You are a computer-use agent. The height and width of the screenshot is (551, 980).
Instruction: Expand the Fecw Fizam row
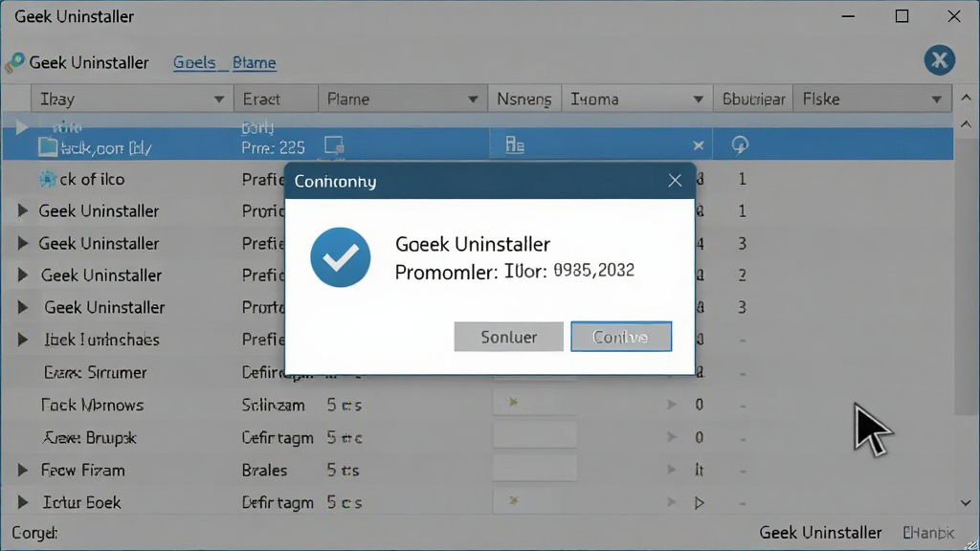(23, 470)
